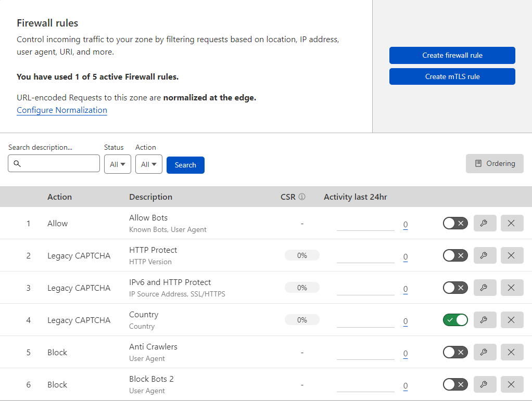Click the Anti Crawlers description text
532x401 pixels.
(153, 346)
